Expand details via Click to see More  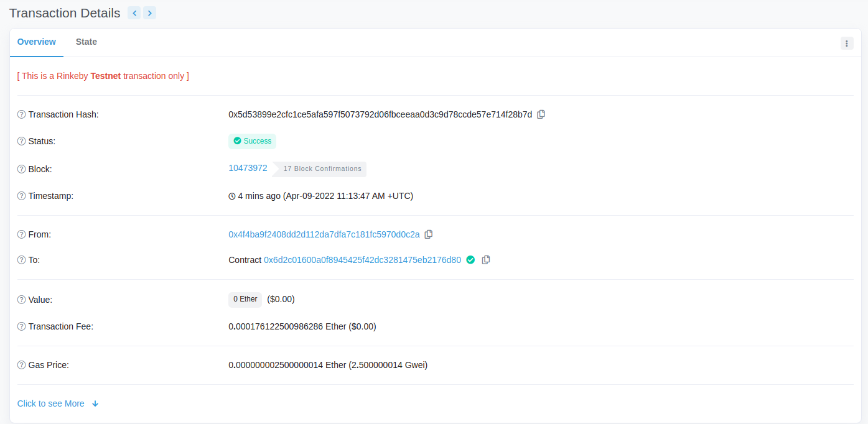pos(50,403)
